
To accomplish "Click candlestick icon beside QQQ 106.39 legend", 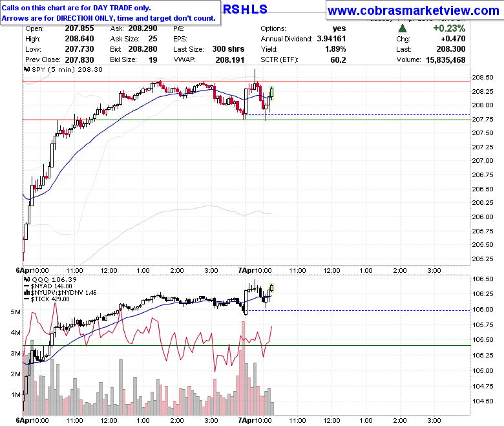I will pyautogui.click(x=27, y=280).
